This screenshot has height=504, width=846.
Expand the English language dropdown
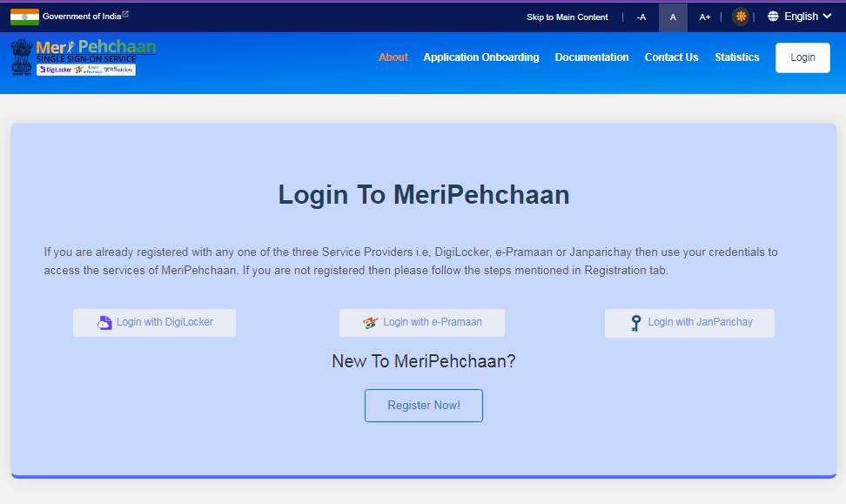pyautogui.click(x=800, y=17)
